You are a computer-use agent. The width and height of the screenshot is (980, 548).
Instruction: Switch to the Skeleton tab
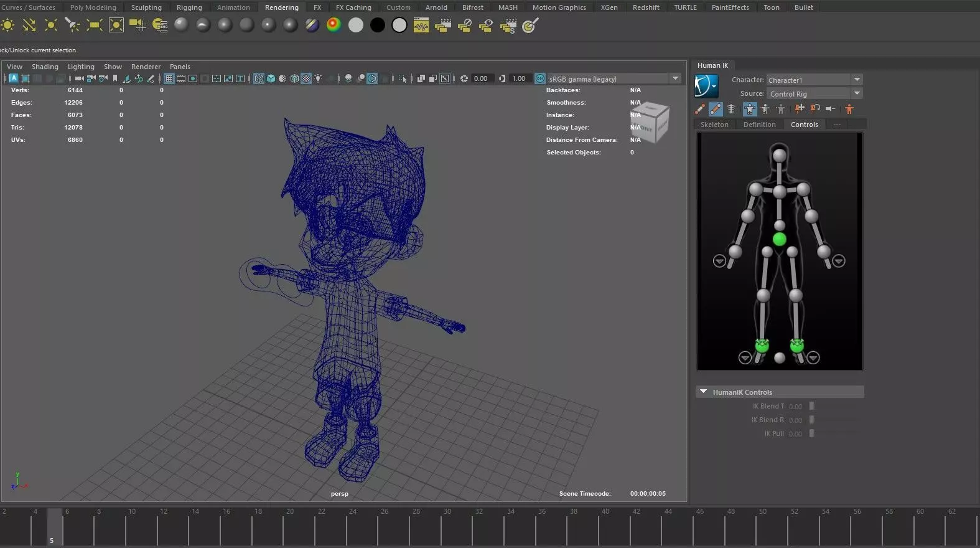tap(714, 125)
